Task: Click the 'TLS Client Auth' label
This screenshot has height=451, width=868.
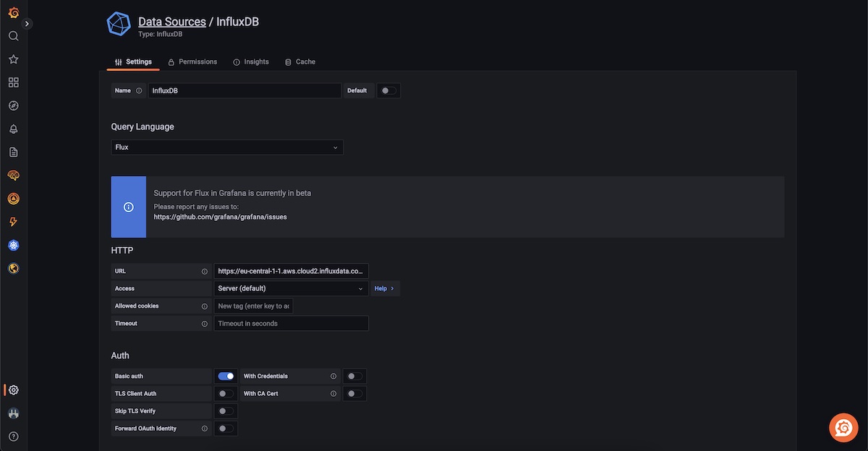Action: (x=136, y=394)
